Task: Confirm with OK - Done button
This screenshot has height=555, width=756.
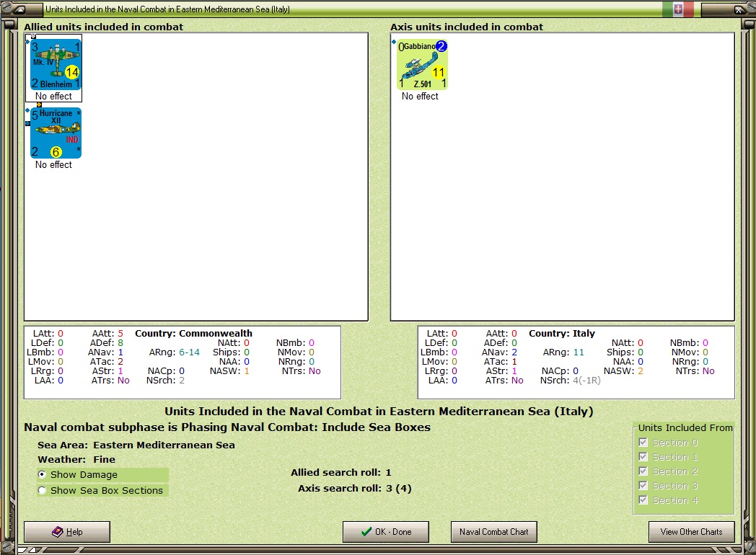Action: 386,532
